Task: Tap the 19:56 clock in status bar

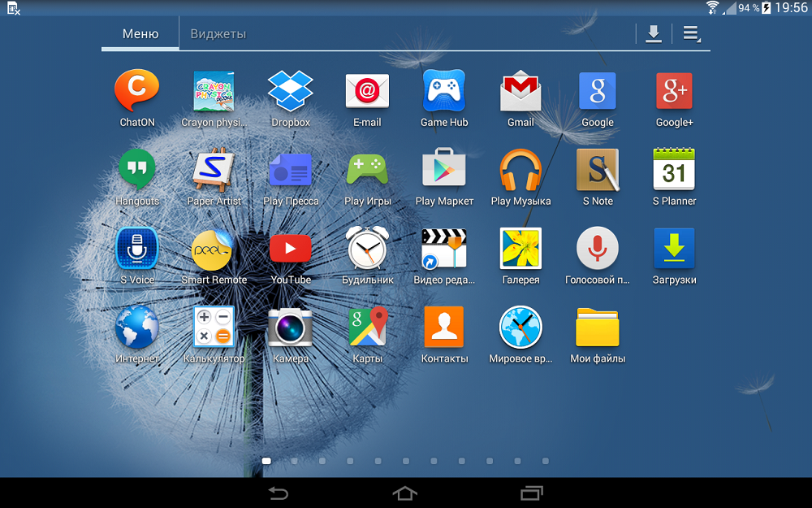Action: tap(791, 7)
